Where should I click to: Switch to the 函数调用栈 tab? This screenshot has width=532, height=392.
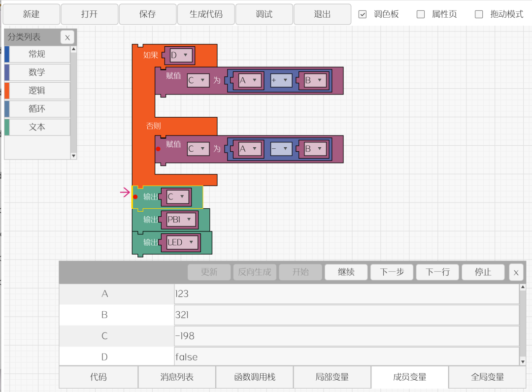[x=254, y=377]
